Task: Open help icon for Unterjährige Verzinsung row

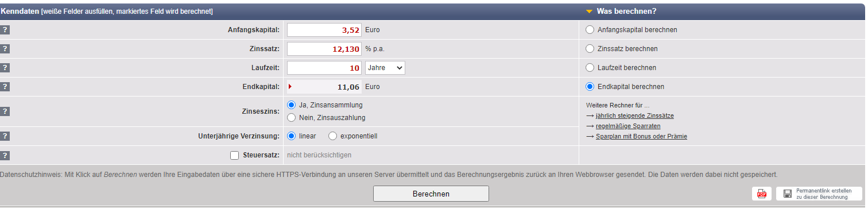Action: click(5, 136)
